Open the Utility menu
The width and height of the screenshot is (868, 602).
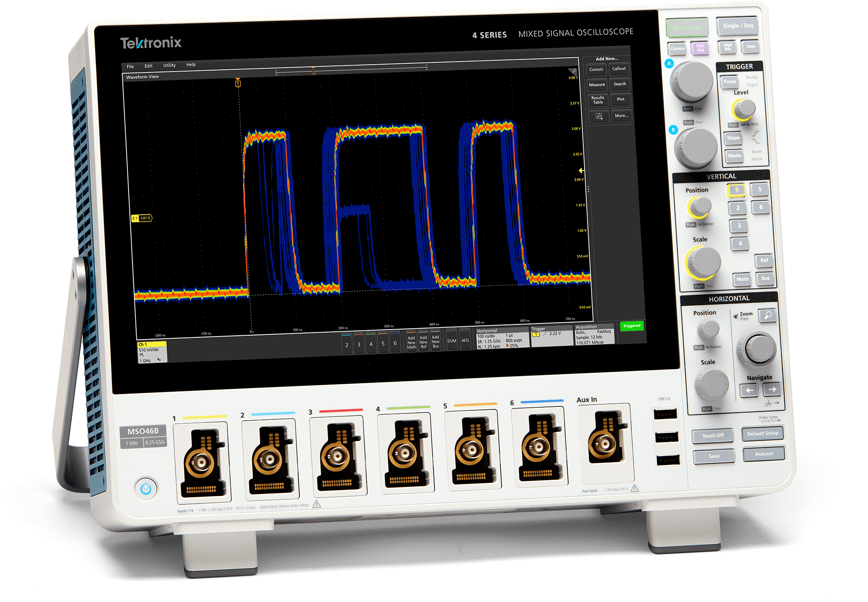(169, 65)
